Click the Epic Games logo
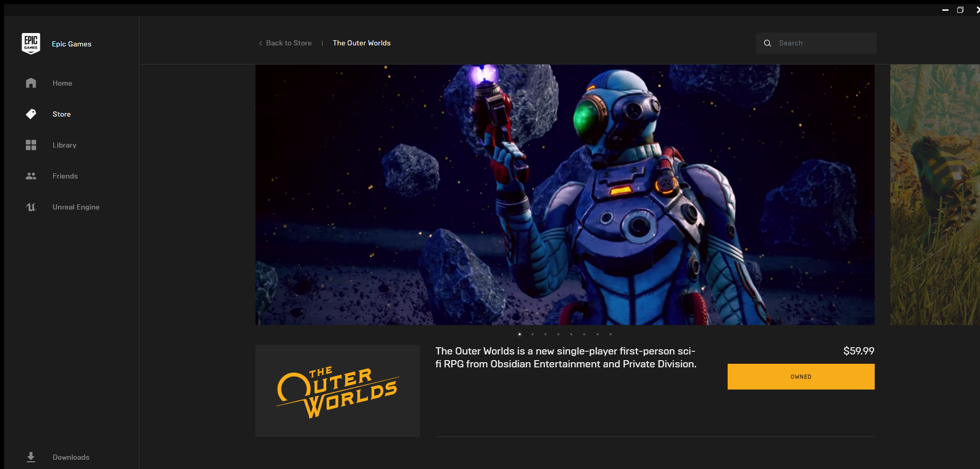This screenshot has height=469, width=980. pos(31,44)
